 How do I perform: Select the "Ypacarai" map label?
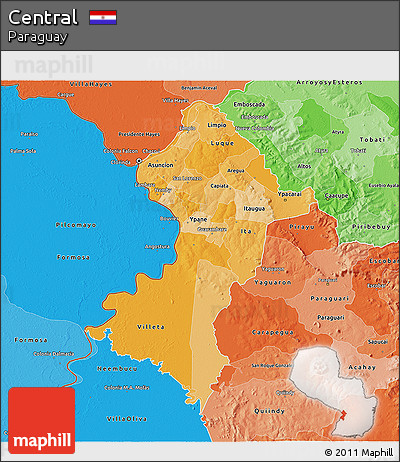pos(290,194)
